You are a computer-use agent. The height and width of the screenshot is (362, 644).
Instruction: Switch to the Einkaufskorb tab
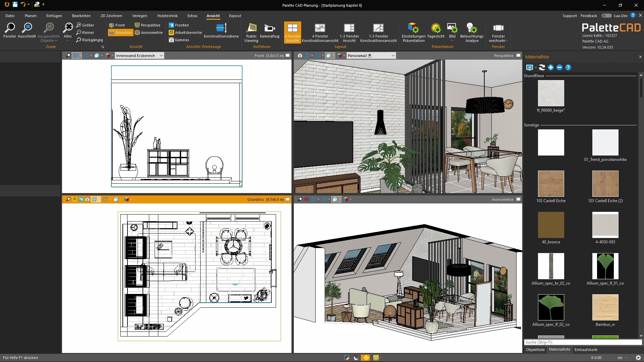(586, 350)
